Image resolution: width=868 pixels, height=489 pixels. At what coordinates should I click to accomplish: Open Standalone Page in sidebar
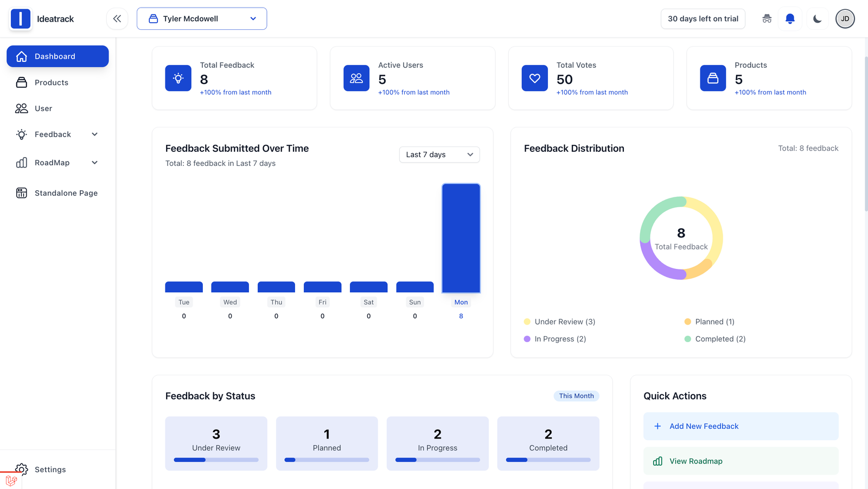point(66,193)
